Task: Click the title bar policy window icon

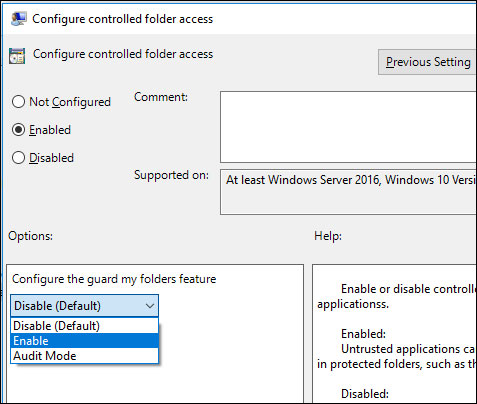Action: [x=18, y=18]
